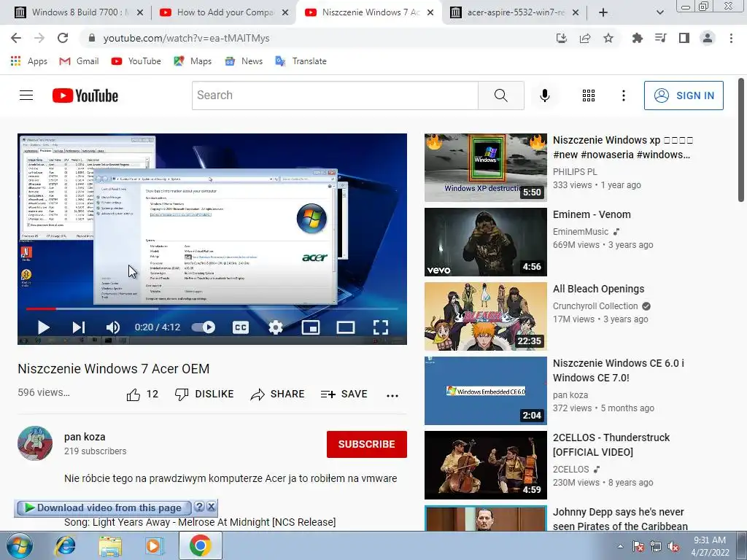Image resolution: width=747 pixels, height=560 pixels.
Task: Bookmark this page with star
Action: (x=608, y=38)
